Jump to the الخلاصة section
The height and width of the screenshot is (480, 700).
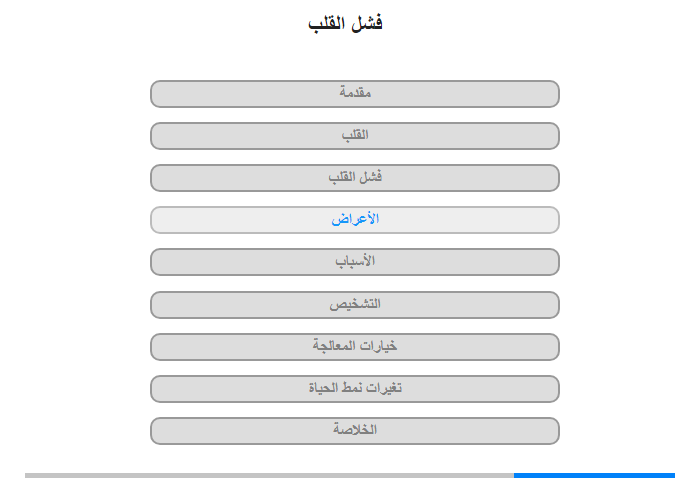(355, 430)
